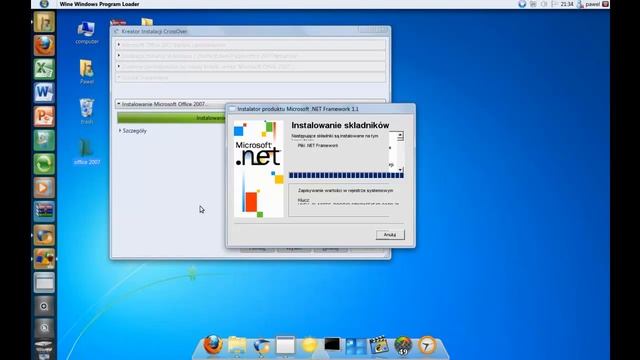Click Anuluj in the .NET installer
Viewport: 640px width, 360px height.
pos(390,235)
